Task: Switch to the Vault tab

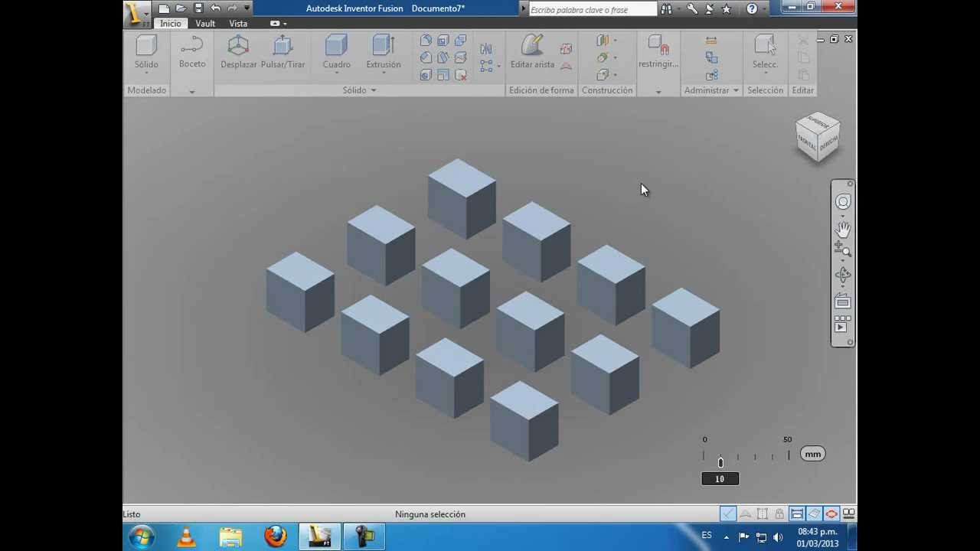Action: (205, 24)
